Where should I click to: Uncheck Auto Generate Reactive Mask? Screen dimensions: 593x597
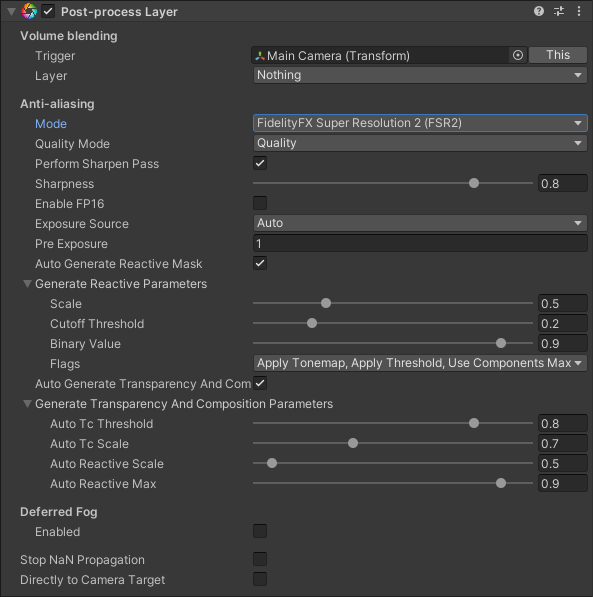pyautogui.click(x=260, y=263)
